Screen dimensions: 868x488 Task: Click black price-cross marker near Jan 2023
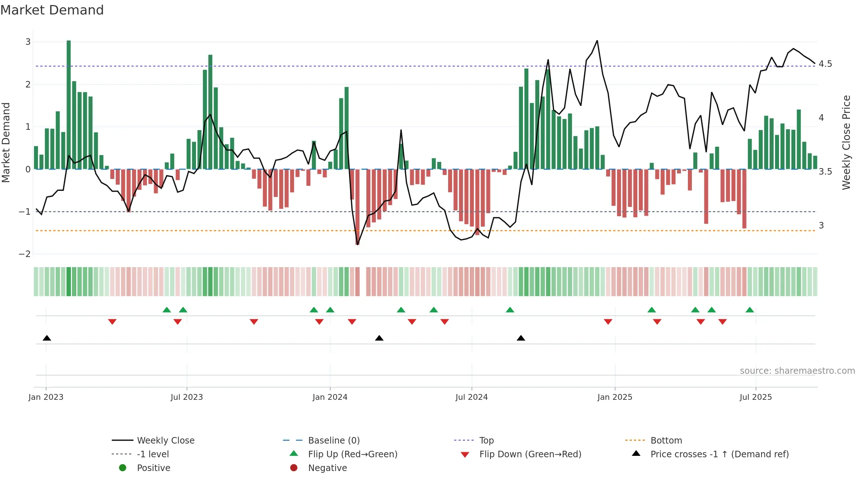click(47, 338)
